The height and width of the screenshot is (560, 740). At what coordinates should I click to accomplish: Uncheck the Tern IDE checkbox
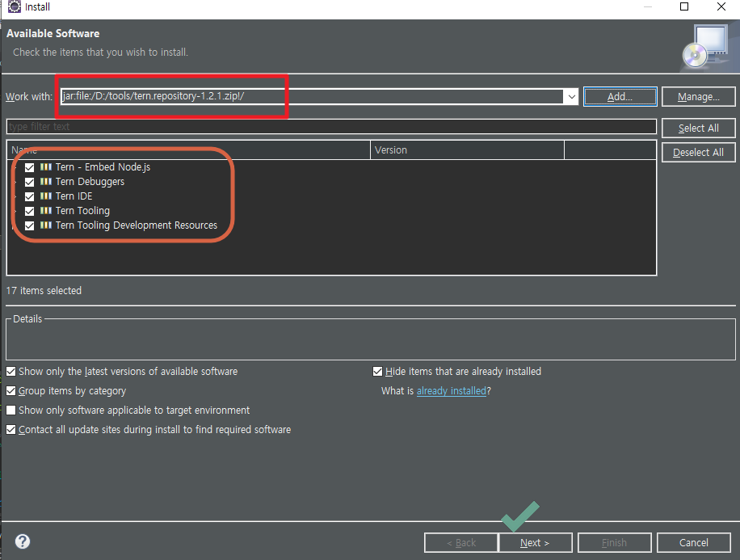tap(29, 196)
